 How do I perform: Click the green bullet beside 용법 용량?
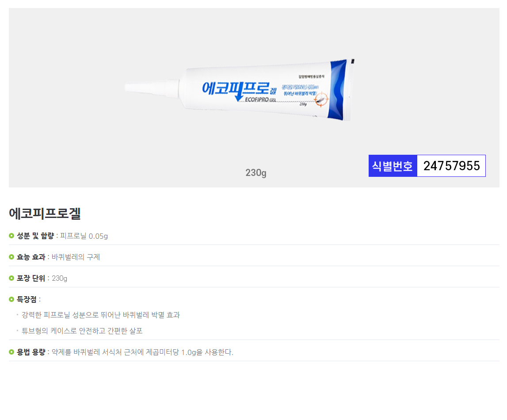tap(11, 352)
